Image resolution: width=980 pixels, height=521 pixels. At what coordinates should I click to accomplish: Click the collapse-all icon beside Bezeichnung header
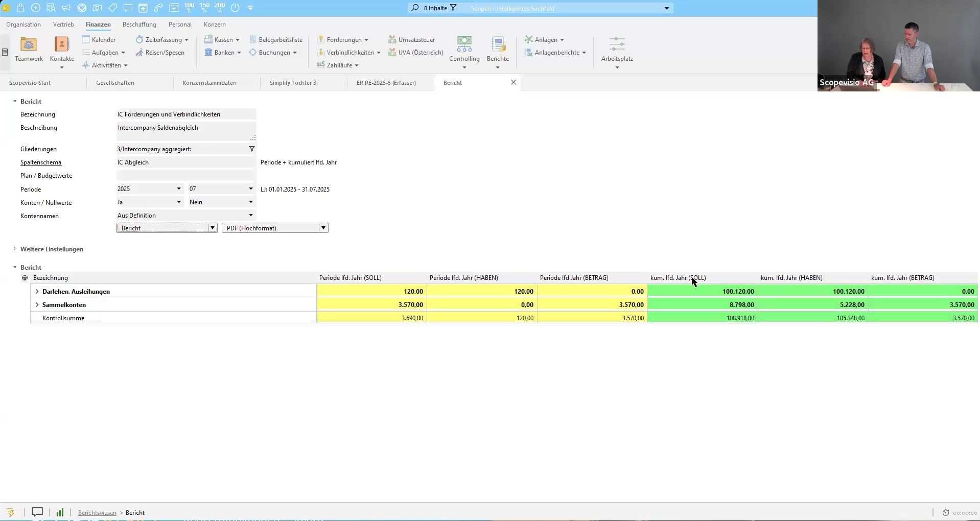(x=25, y=278)
